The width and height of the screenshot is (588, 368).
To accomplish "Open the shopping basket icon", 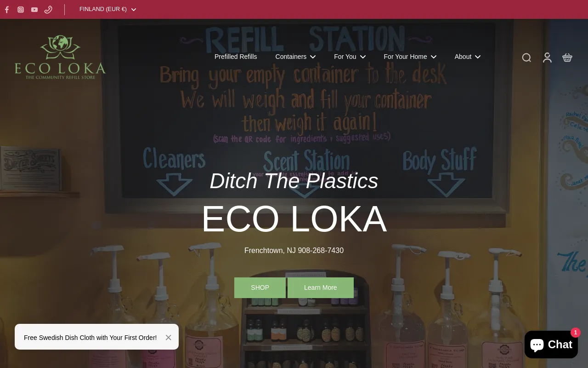I will pos(567,57).
